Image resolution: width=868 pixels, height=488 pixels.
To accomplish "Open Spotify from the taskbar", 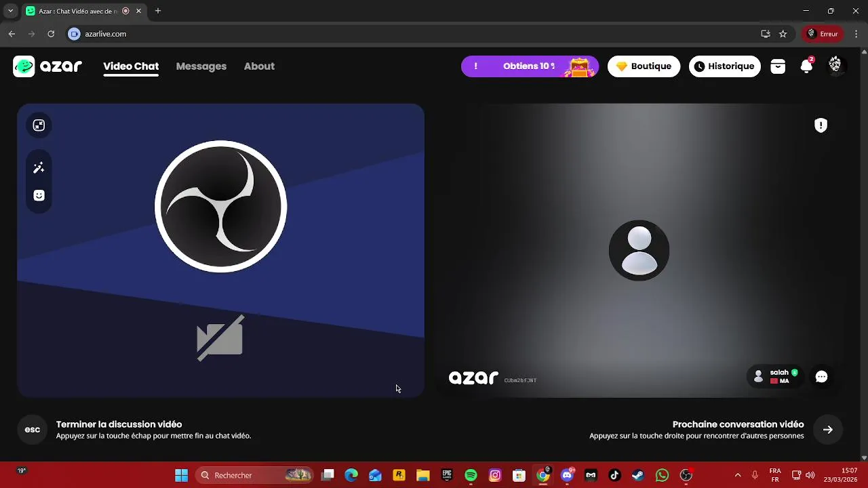I will tap(471, 475).
